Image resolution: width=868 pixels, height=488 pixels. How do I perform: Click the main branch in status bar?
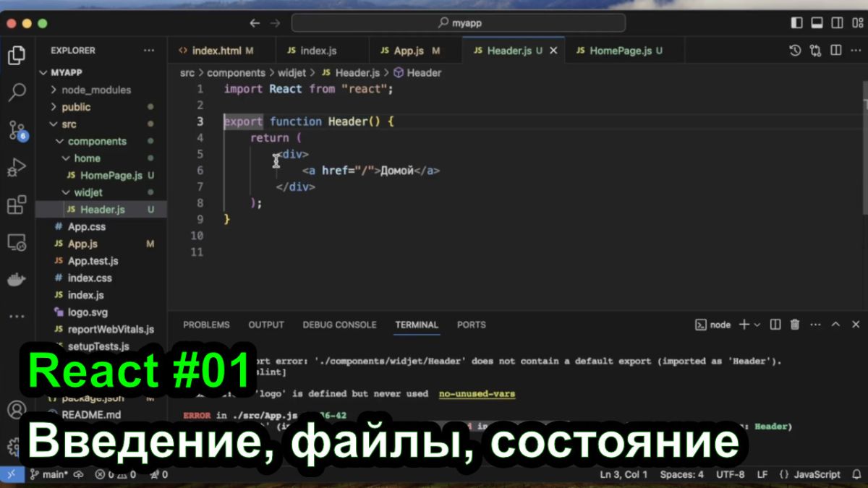(x=49, y=475)
